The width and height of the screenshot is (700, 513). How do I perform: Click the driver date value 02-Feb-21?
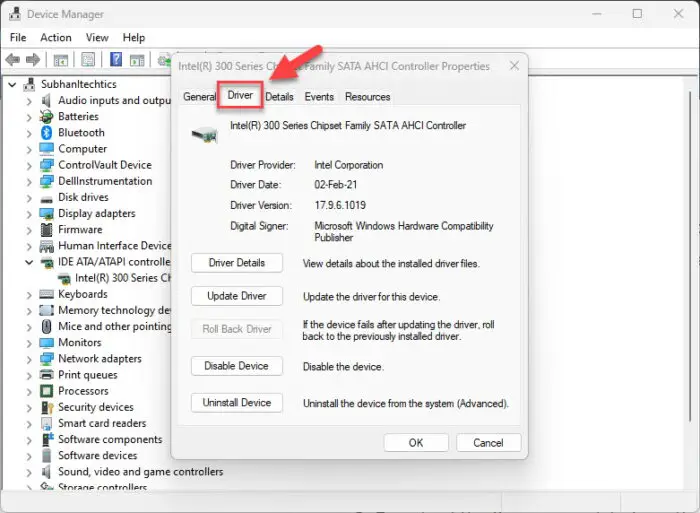(336, 185)
